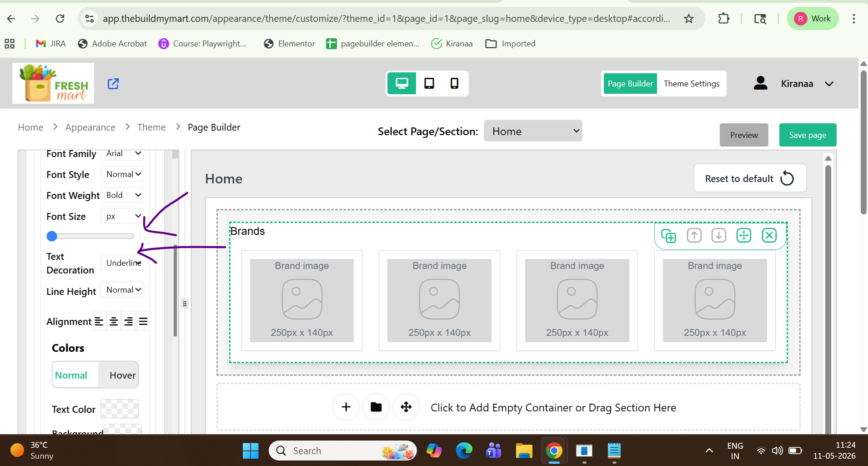Image resolution: width=868 pixels, height=466 pixels.
Task: Click the Fresh Mart logo
Action: point(53,83)
